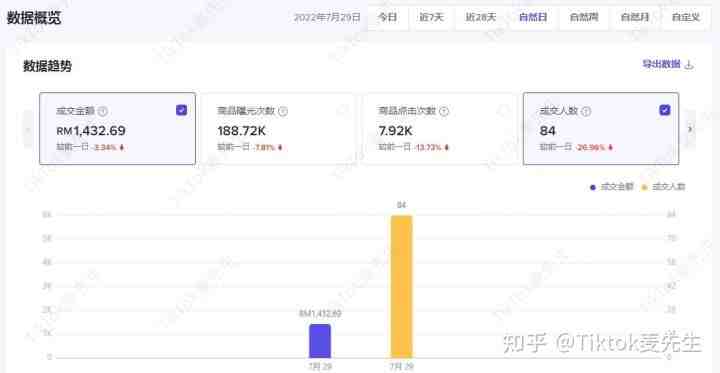Switch to the 自然月 tab

point(635,18)
